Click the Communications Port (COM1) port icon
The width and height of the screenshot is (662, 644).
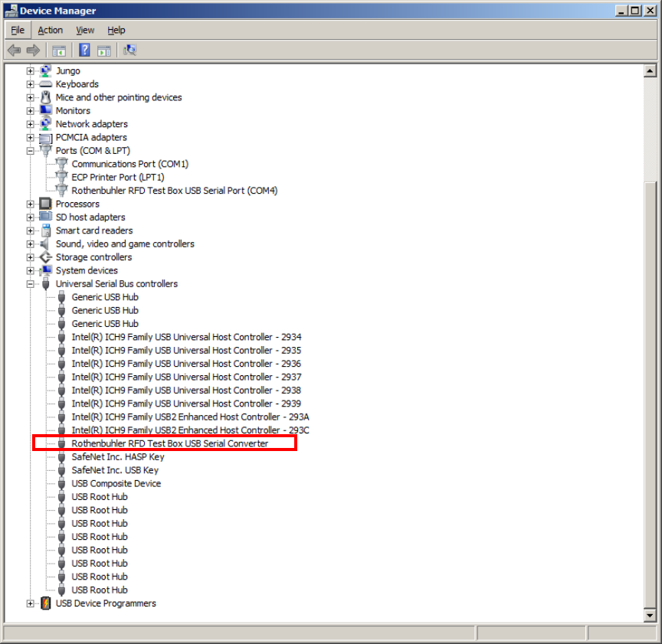pyautogui.click(x=61, y=164)
